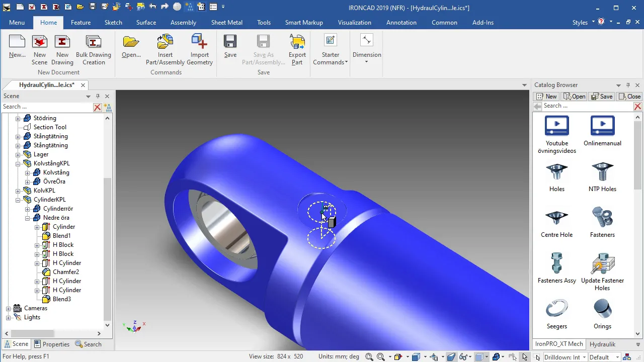Select Chamfer2 in the scene tree
This screenshot has width=644, height=362.
click(x=66, y=272)
